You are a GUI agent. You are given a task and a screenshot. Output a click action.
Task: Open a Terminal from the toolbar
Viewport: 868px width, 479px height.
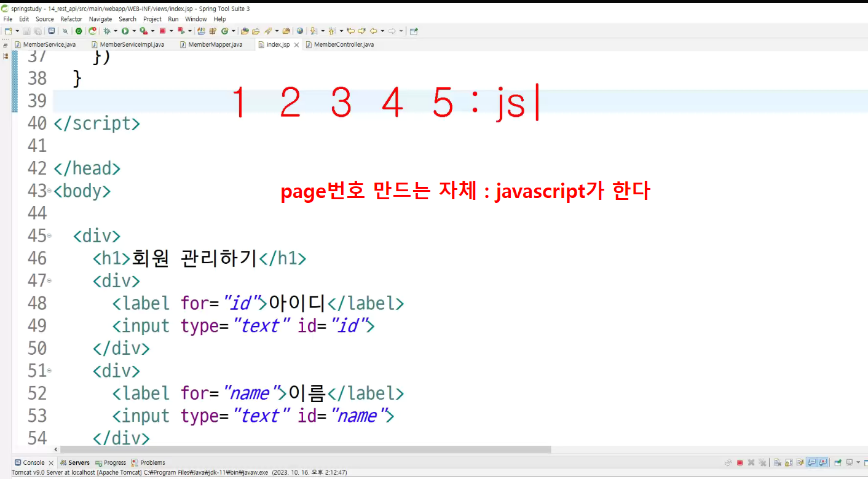tap(52, 31)
